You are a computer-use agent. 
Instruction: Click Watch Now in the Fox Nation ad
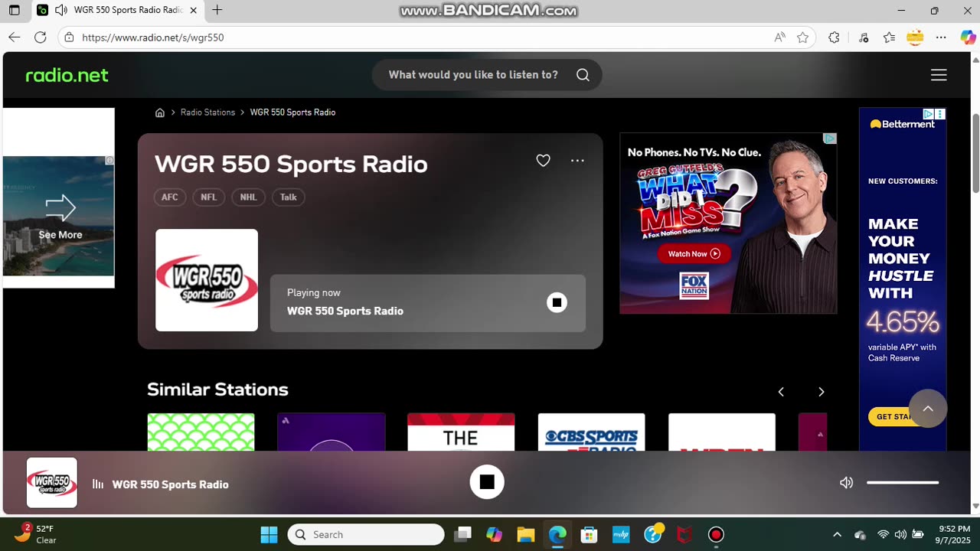[694, 254]
